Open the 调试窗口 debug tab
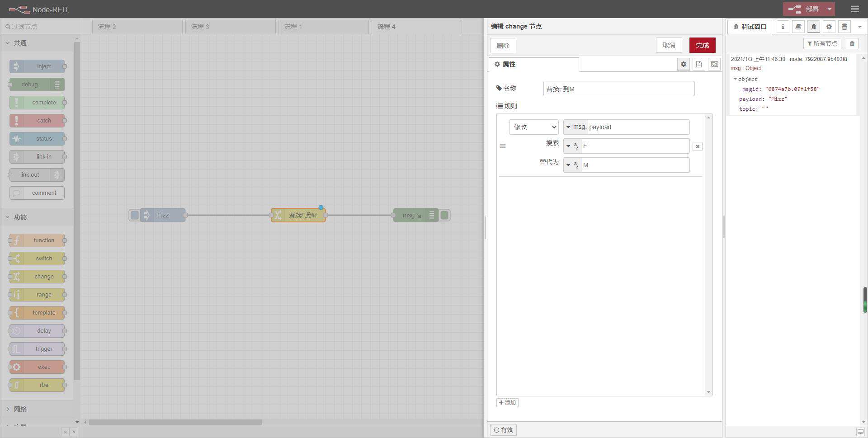This screenshot has height=438, width=868. [750, 27]
